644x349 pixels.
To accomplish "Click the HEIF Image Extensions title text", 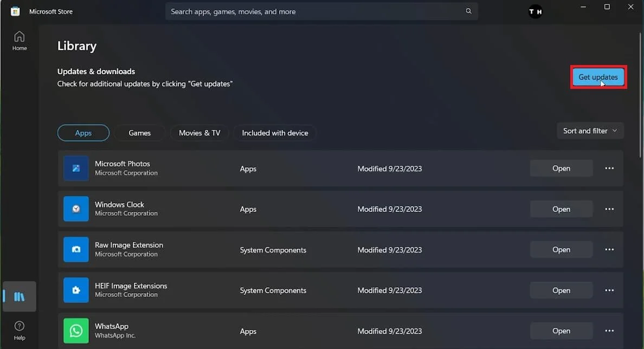I will coord(131,286).
